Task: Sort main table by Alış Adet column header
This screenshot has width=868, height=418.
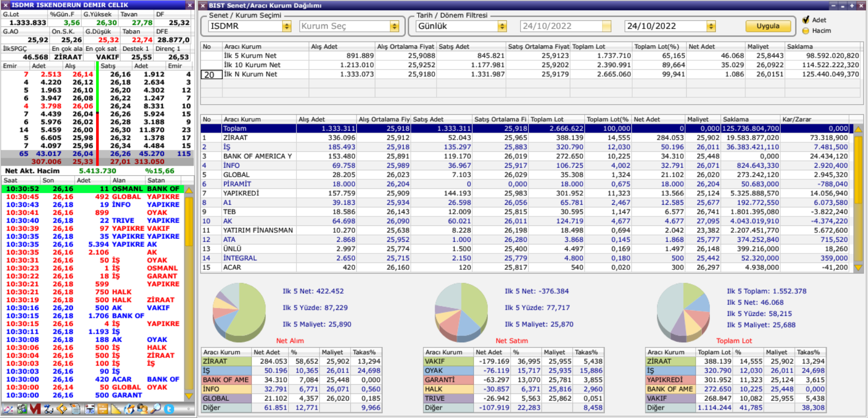Action: tap(326, 119)
